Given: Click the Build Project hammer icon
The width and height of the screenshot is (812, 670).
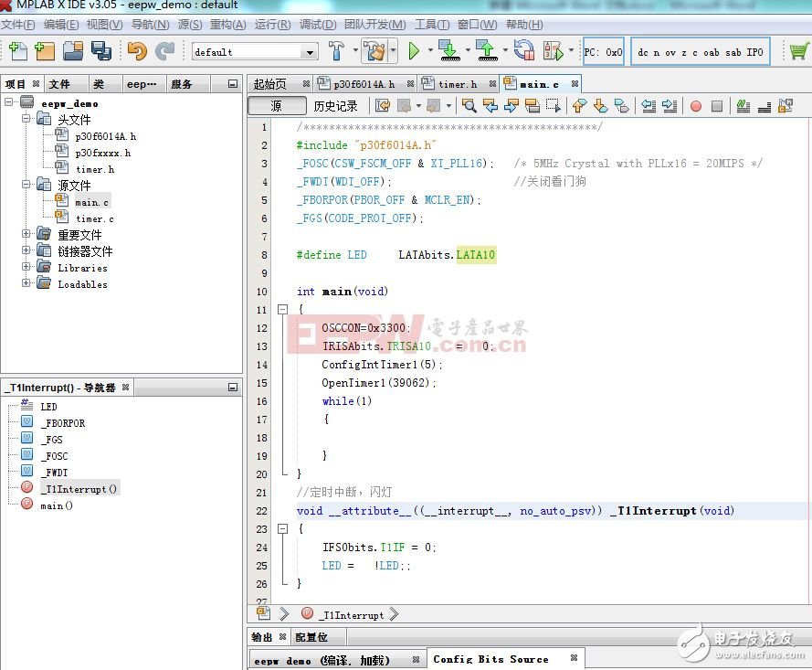Looking at the screenshot, I should point(336,51).
